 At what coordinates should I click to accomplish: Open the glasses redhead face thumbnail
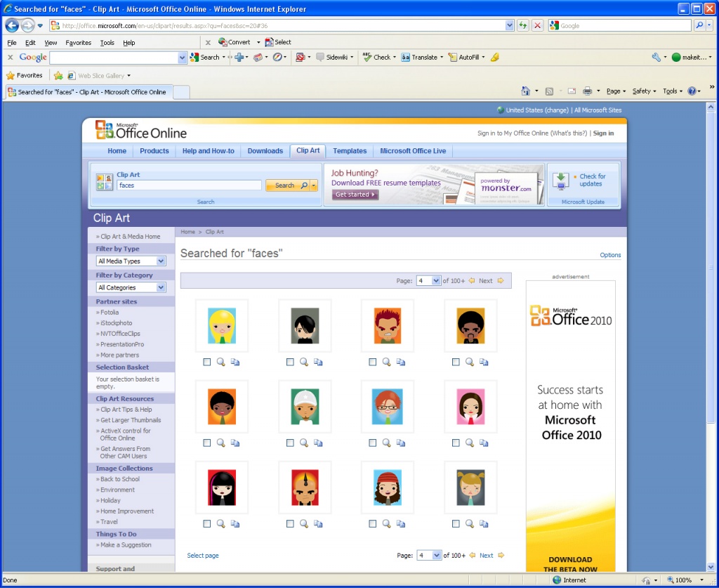pos(388,406)
